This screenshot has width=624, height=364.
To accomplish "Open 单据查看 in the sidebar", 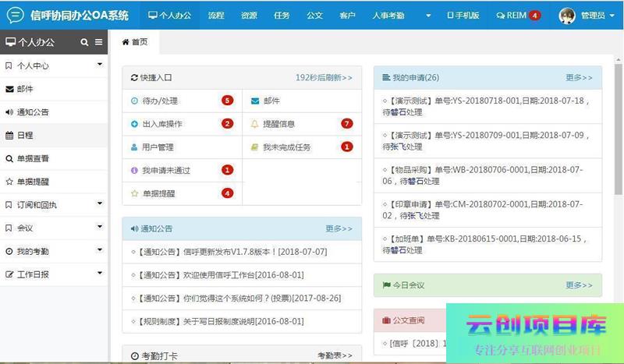I will coord(33,158).
